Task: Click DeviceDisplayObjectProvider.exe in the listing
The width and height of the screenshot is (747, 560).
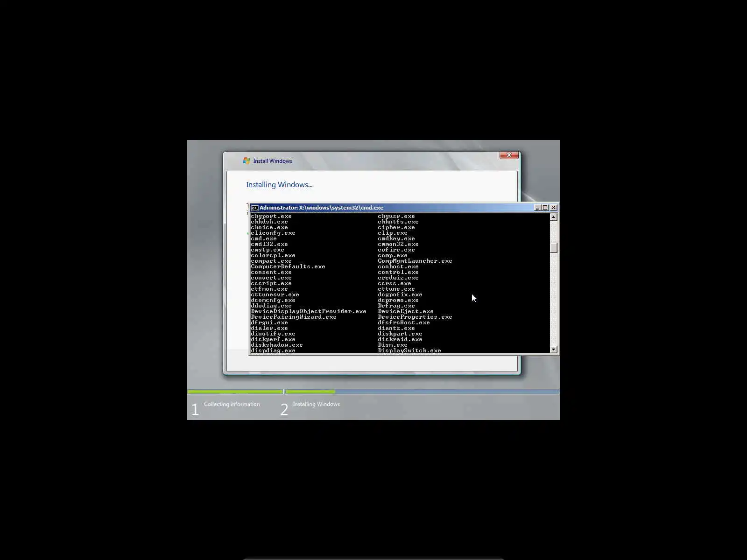Action: point(309,311)
